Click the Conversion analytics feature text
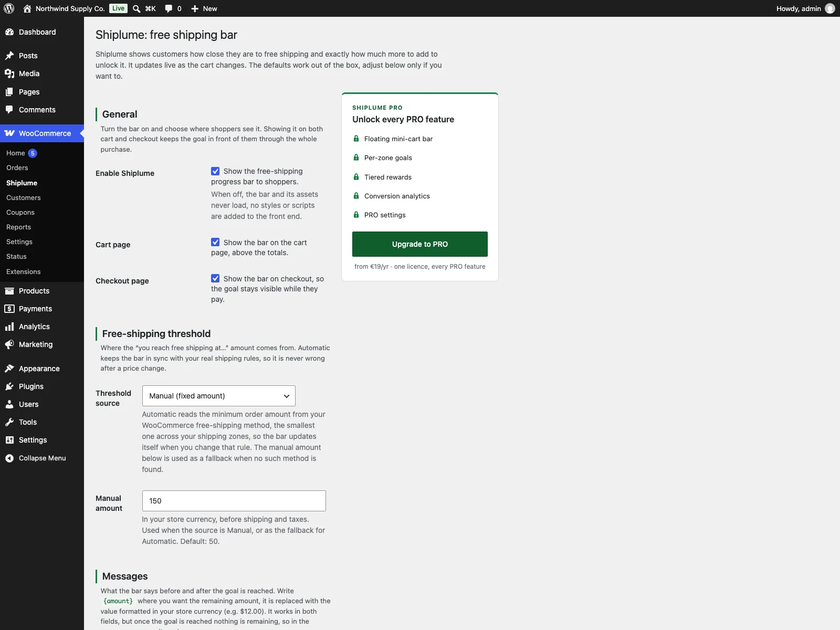840x630 pixels. pyautogui.click(x=397, y=196)
